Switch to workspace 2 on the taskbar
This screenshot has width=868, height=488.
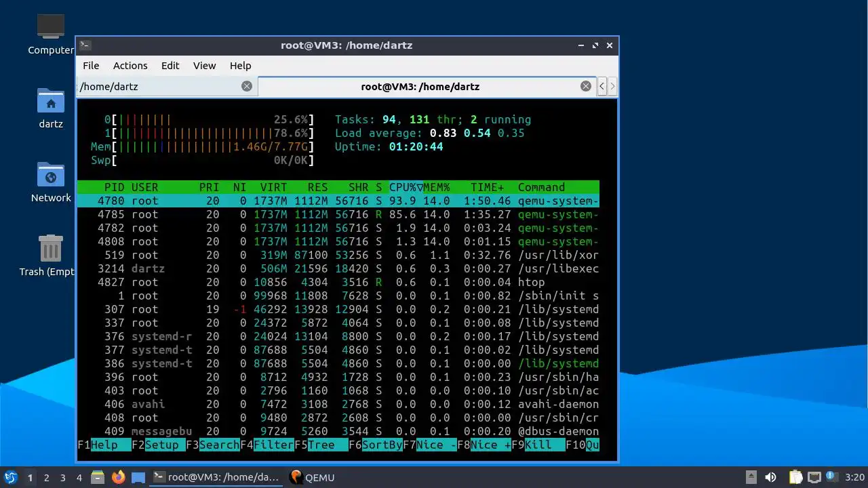tap(47, 477)
